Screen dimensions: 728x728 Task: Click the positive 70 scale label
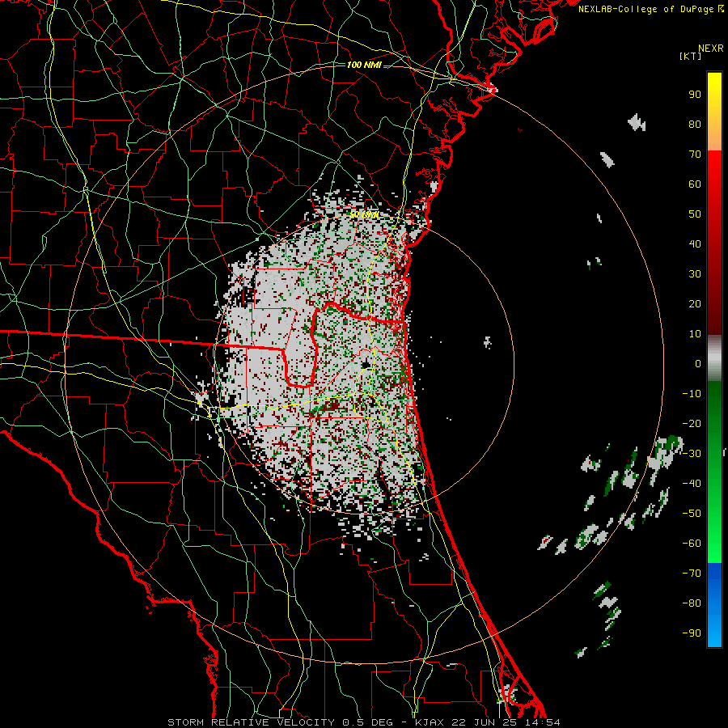[695, 154]
